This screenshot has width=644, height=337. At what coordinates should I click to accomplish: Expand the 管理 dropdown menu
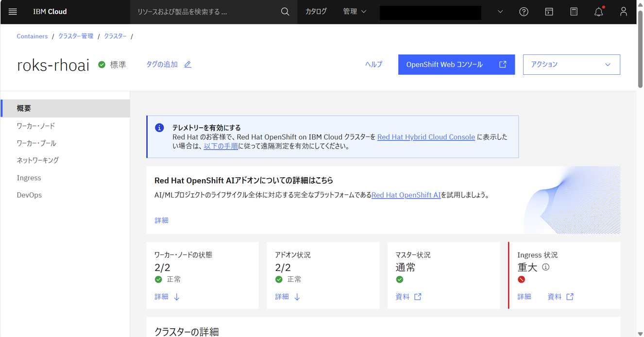pos(355,12)
